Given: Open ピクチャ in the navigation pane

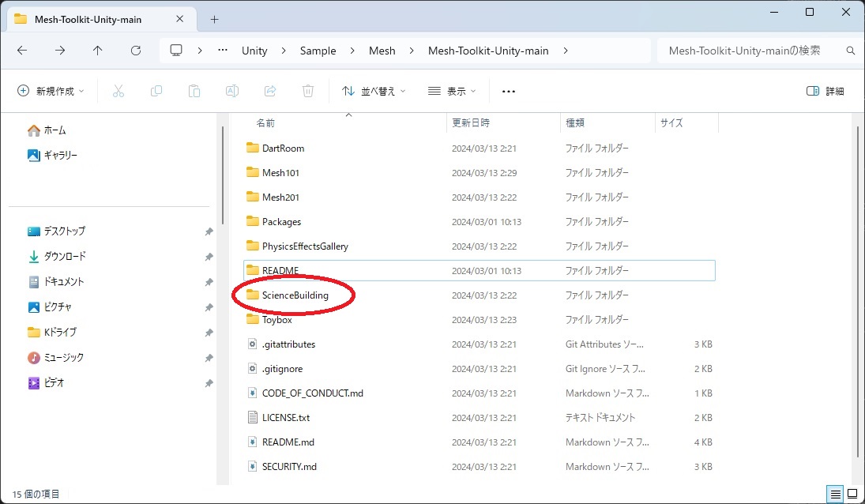Looking at the screenshot, I should (50, 307).
